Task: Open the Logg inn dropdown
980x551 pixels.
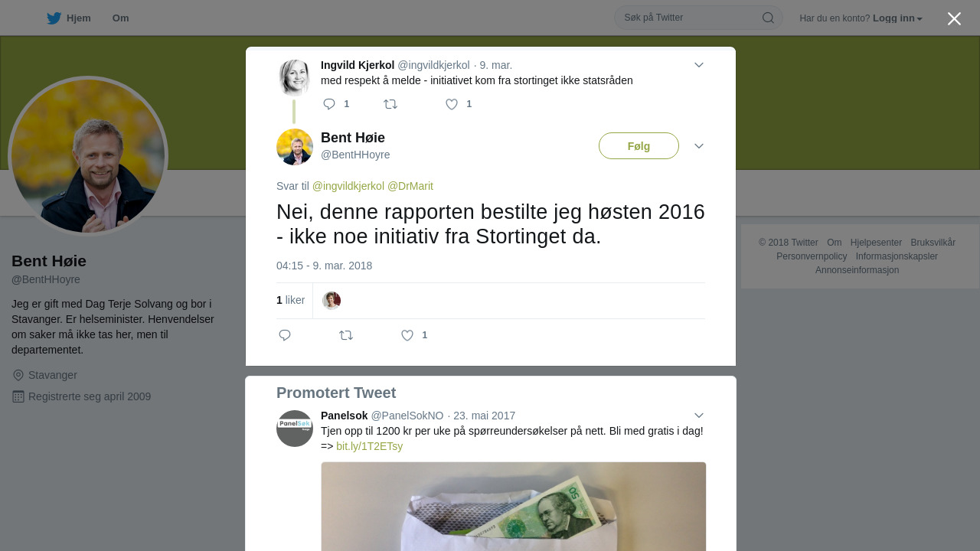Action: (x=897, y=18)
